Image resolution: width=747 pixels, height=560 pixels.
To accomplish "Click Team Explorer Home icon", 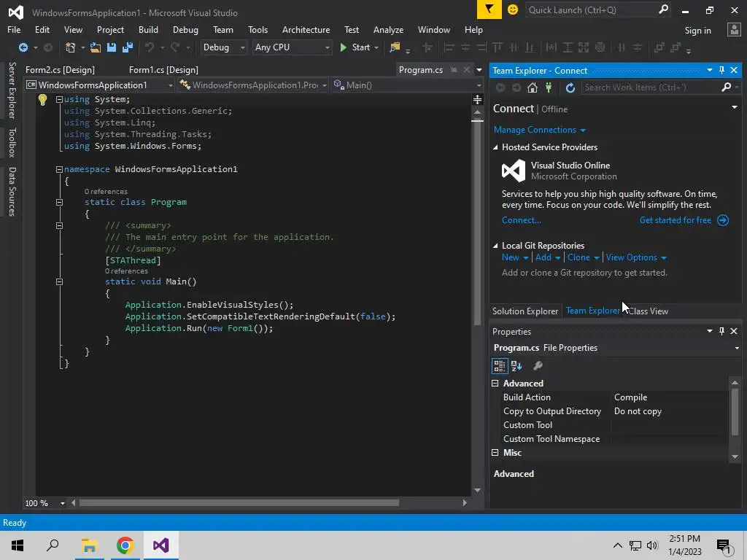I will coord(532,87).
